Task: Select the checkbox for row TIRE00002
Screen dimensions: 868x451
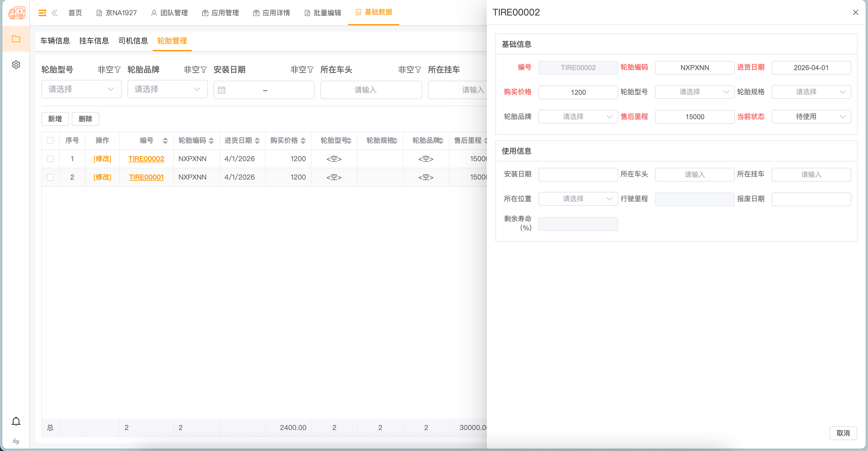Action: (50, 159)
